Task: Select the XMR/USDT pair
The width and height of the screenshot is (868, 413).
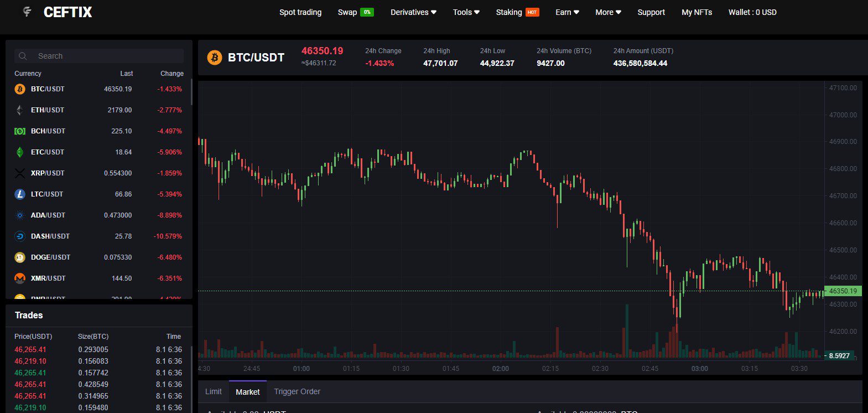Action: pyautogui.click(x=98, y=278)
